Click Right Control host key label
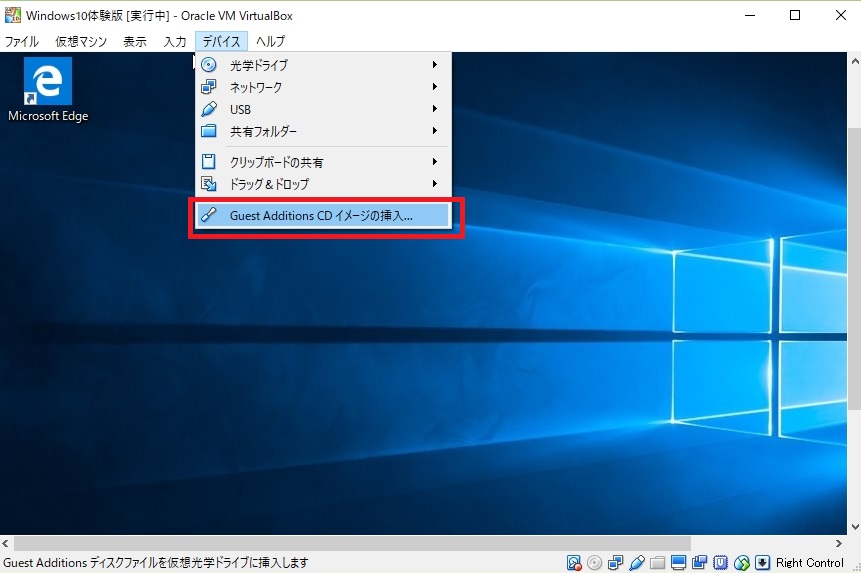 [x=809, y=563]
